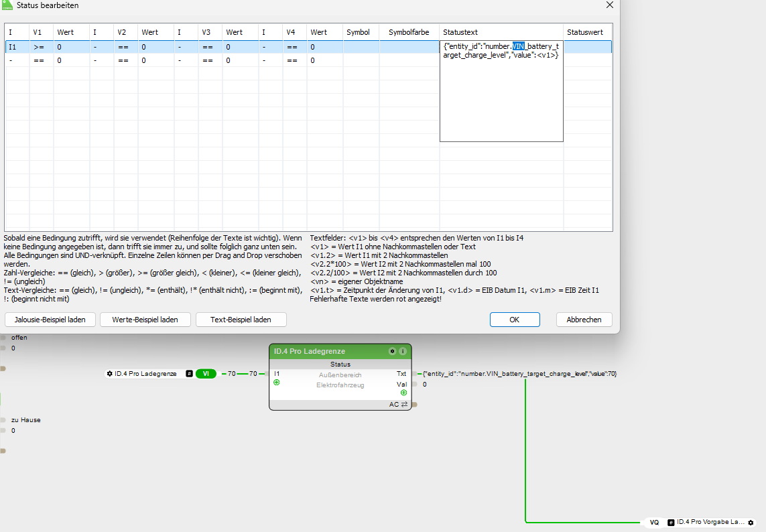Load the Text-Beispiel example
This screenshot has height=532, width=766.
tap(241, 320)
